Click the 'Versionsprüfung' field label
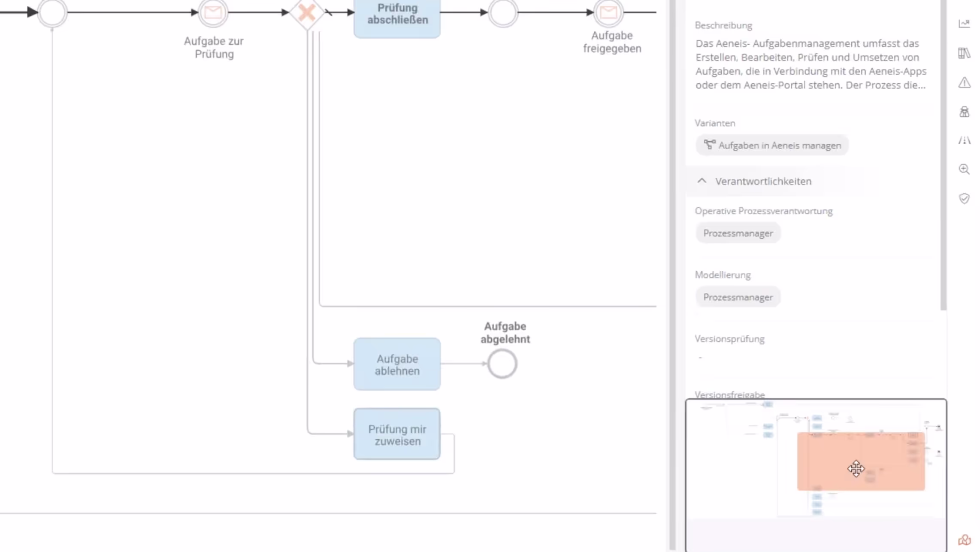Screen dimensions: 980x552 [729, 339]
